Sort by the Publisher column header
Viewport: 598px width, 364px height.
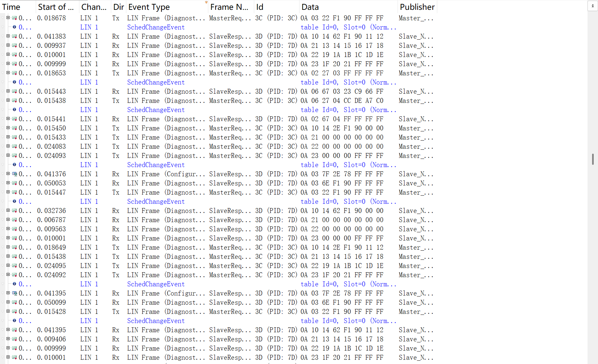coord(417,7)
